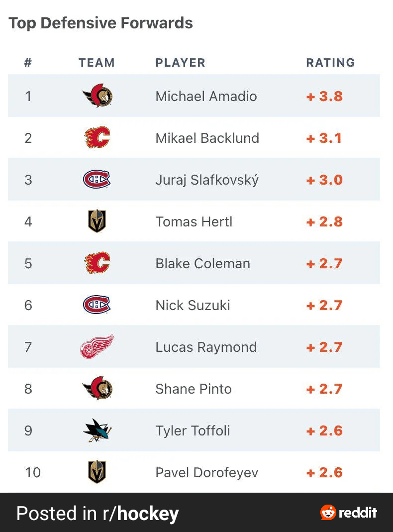Click the Reddit logo in the footer

[349, 513]
